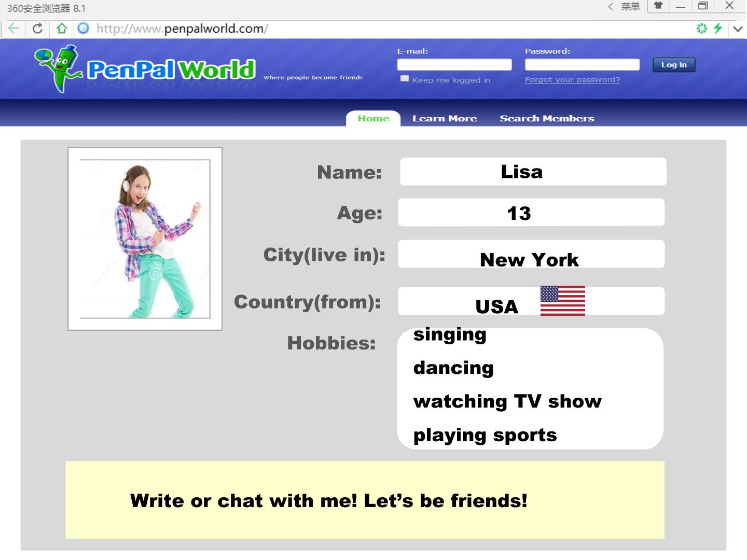Click the site icon beside the URL

[83, 29]
